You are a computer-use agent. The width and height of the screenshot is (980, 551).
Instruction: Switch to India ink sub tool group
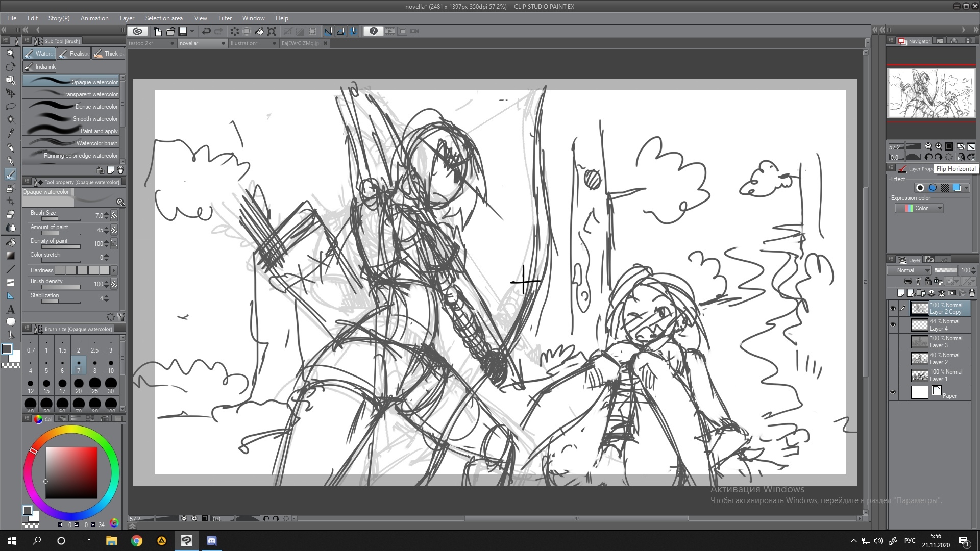click(40, 67)
